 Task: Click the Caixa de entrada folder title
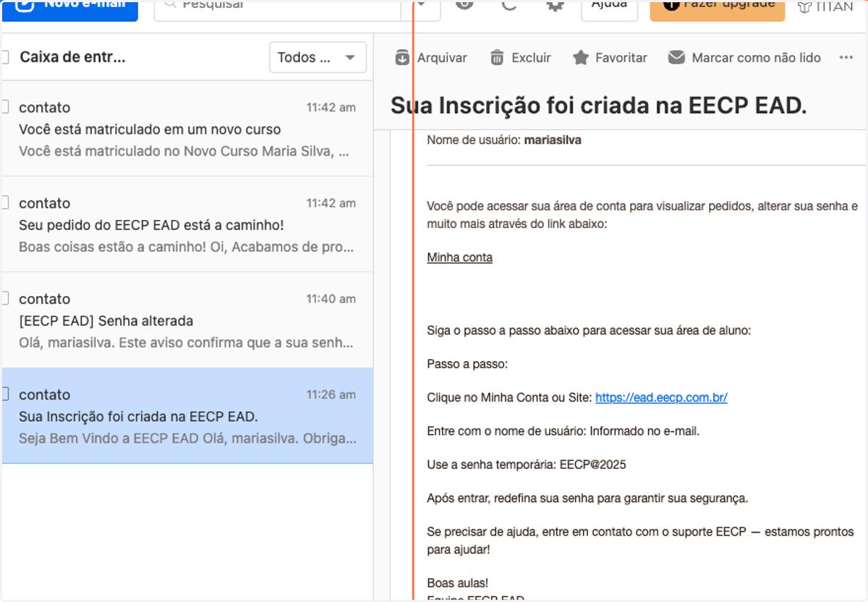pos(72,57)
